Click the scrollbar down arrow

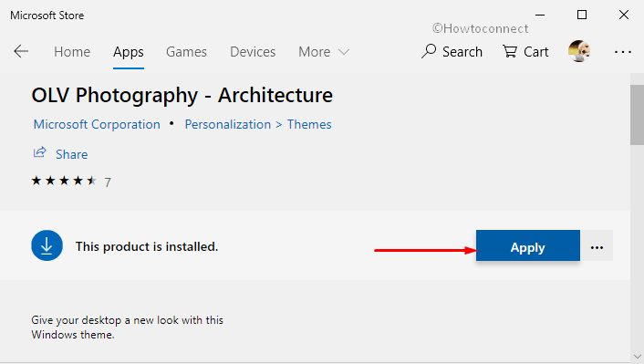coord(637,356)
